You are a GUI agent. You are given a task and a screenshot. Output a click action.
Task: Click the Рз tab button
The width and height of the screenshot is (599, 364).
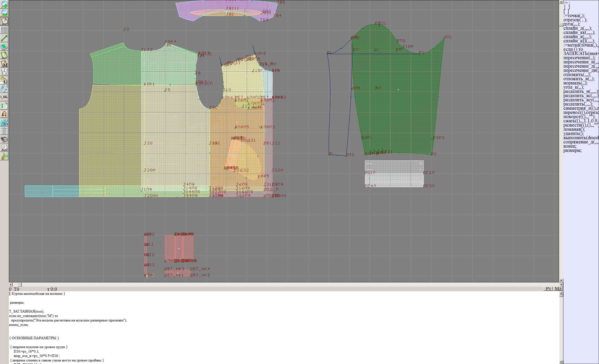point(548,288)
